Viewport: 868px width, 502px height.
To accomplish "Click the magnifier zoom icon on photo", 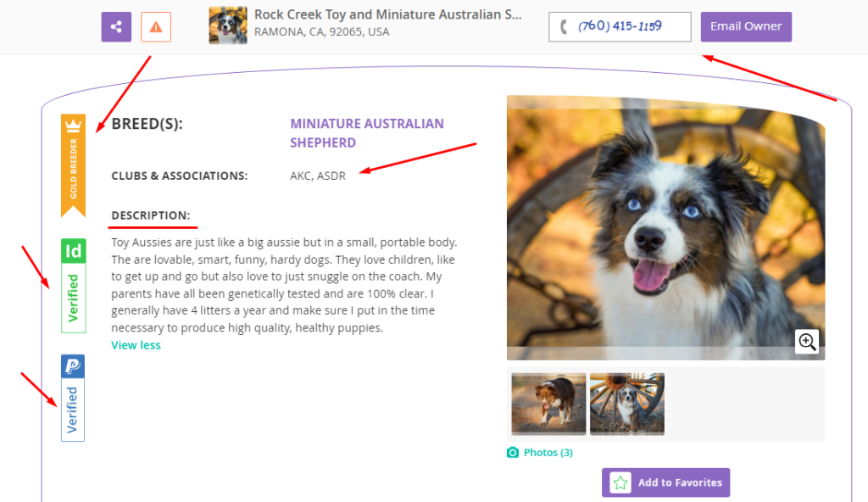I will point(807,342).
